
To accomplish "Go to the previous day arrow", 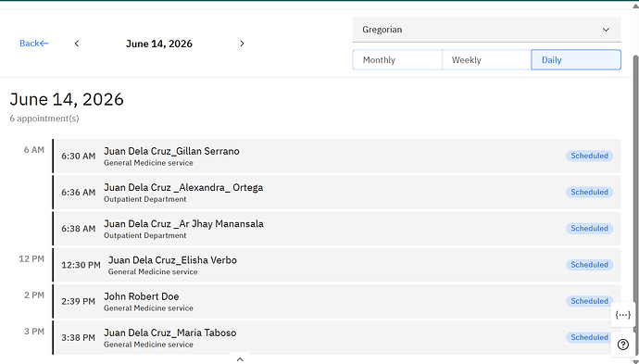I will click(77, 44).
